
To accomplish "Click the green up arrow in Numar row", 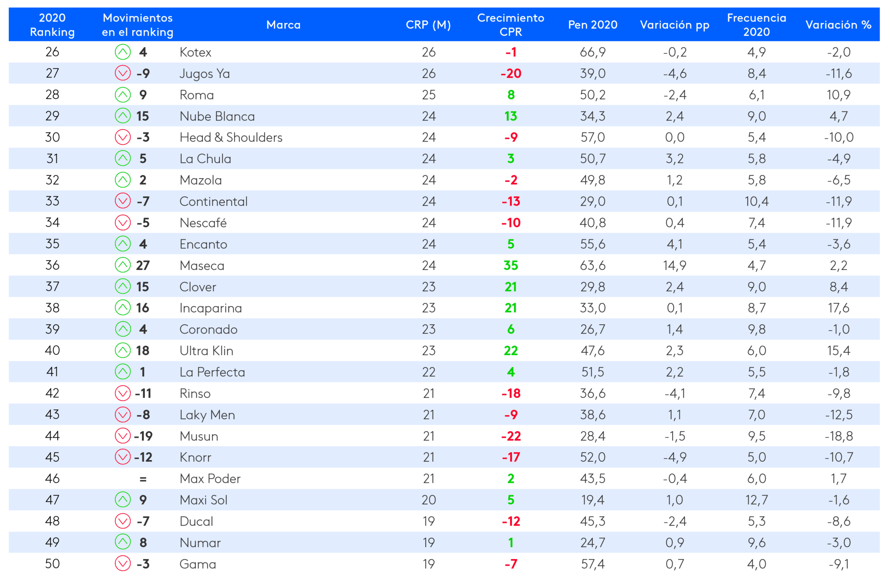I will [123, 542].
